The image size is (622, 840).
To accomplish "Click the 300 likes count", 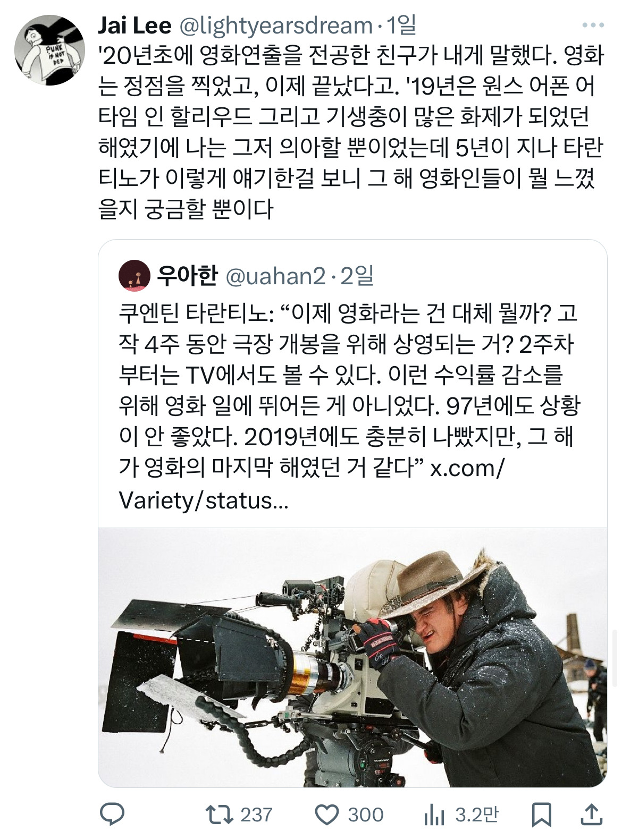I will pyautogui.click(x=366, y=814).
